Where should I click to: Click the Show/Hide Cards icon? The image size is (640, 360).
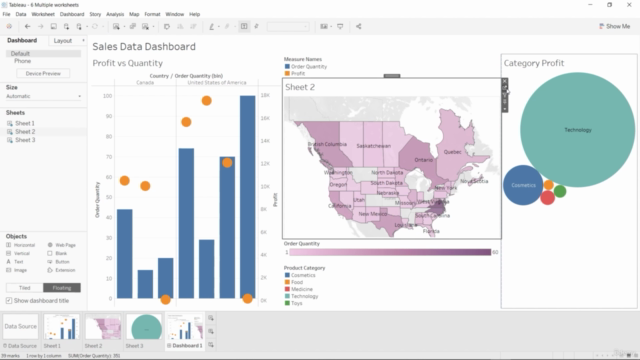tap(324, 27)
